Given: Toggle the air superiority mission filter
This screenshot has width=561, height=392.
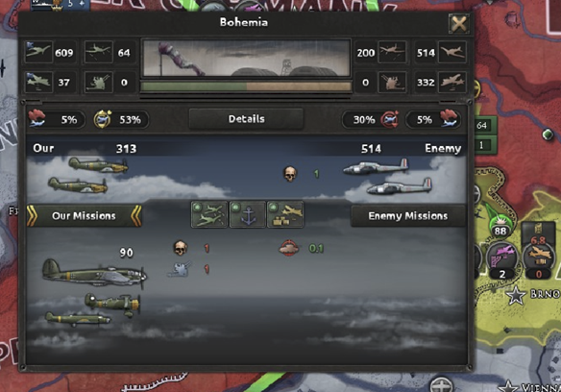Looking at the screenshot, I should tap(209, 214).
